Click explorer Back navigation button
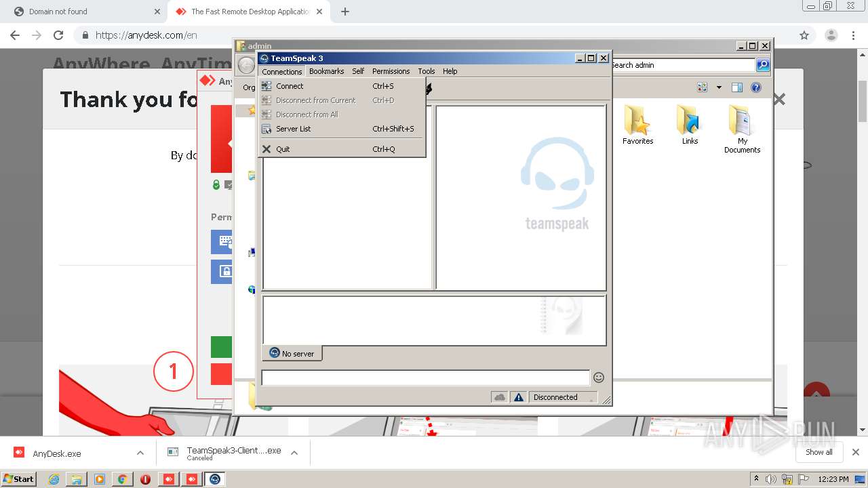The image size is (868, 488). (x=246, y=66)
